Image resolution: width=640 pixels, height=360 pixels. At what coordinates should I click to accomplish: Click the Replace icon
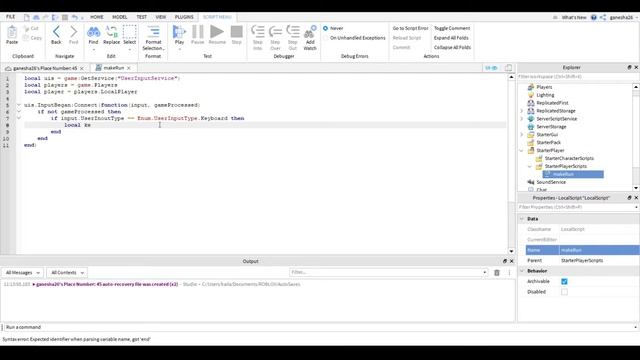point(111,32)
